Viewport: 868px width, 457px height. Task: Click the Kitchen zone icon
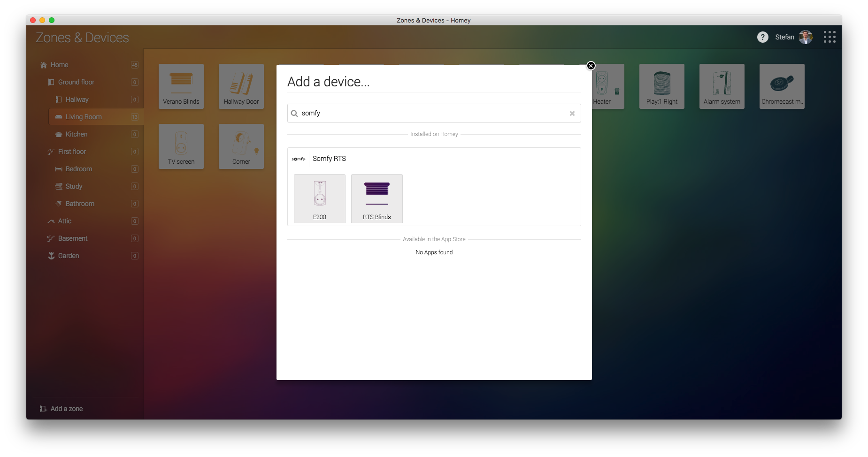(x=59, y=134)
